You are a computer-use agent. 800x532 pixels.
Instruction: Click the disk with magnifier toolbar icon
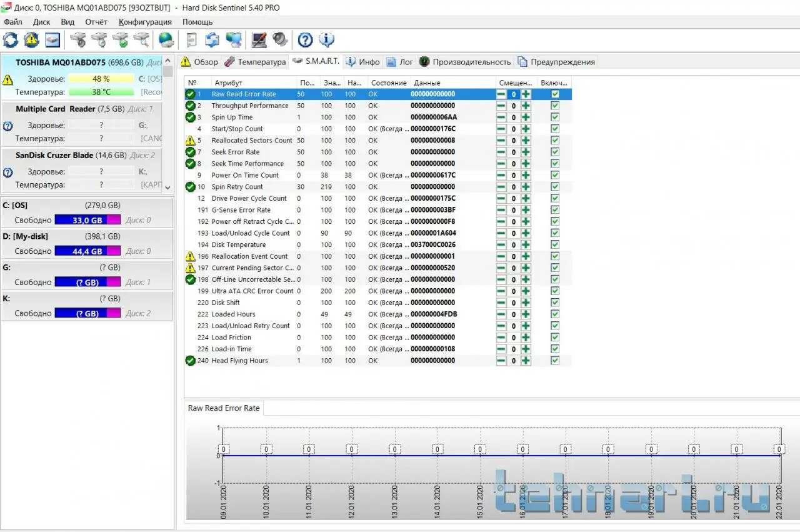142,40
